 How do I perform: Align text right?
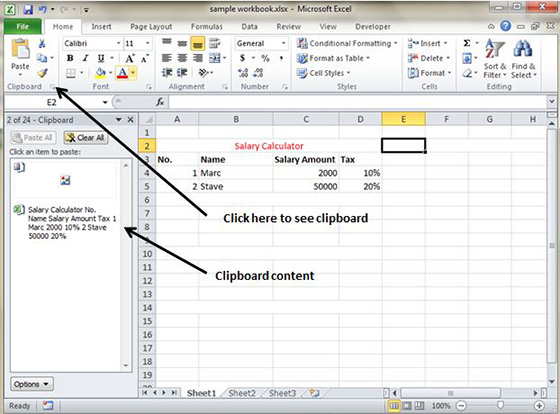(198, 58)
